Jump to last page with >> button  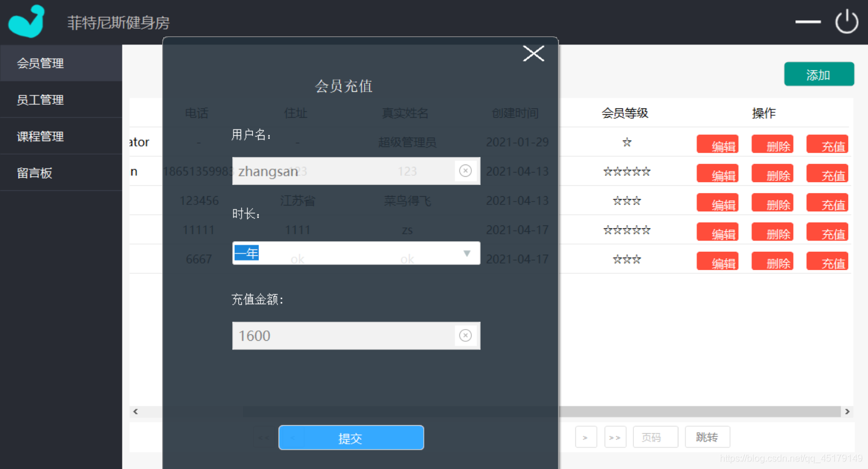615,437
